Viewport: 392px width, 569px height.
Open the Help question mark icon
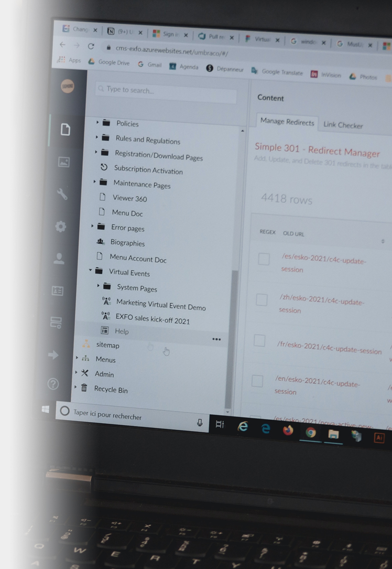click(53, 383)
